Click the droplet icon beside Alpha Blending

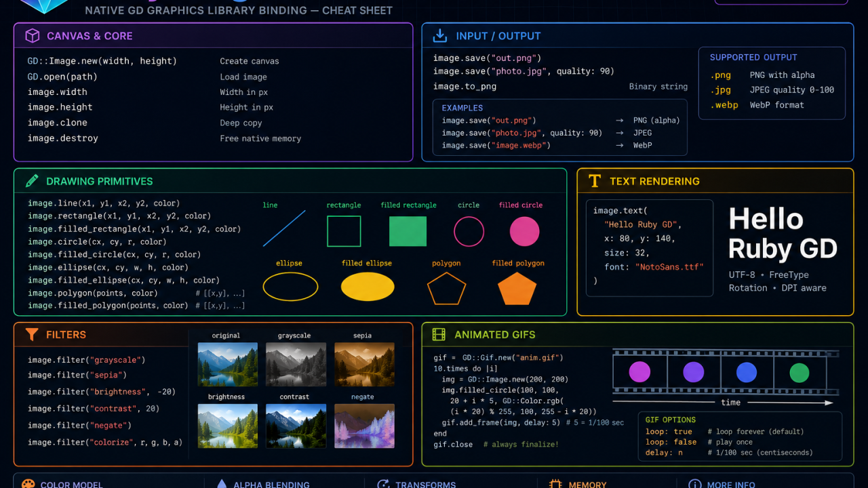(x=221, y=485)
